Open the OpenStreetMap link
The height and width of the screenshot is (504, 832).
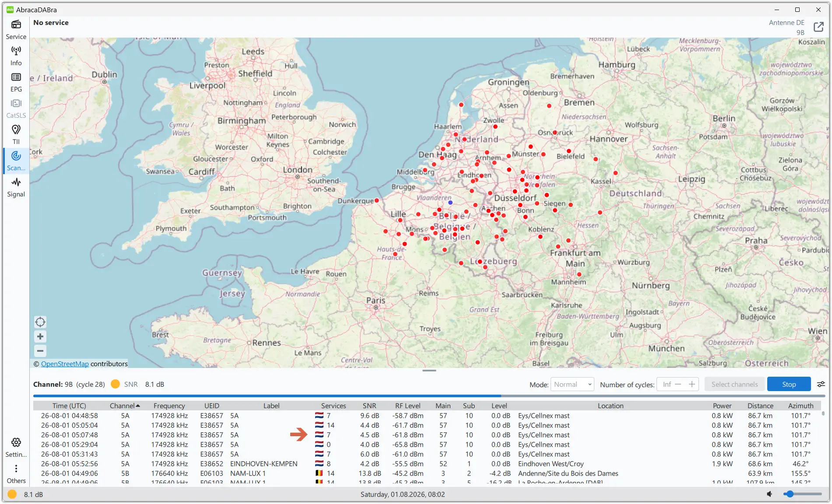[65, 364]
